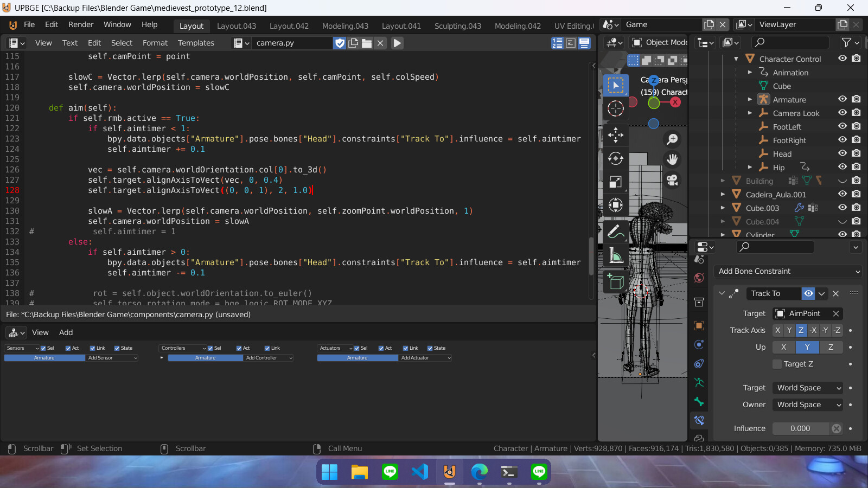Screen dimensions: 868x488
Task: Show the hidden Building collection via its eye
Action: 843,181
